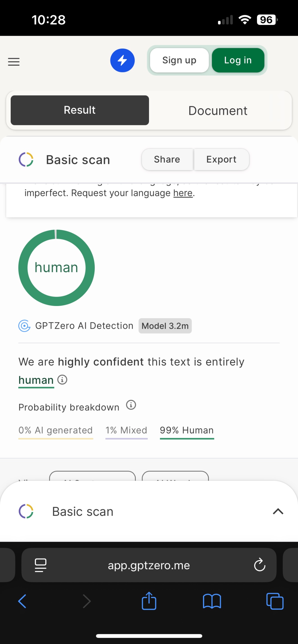Click the green human result donut chart
This screenshot has height=644, width=298.
(x=57, y=268)
